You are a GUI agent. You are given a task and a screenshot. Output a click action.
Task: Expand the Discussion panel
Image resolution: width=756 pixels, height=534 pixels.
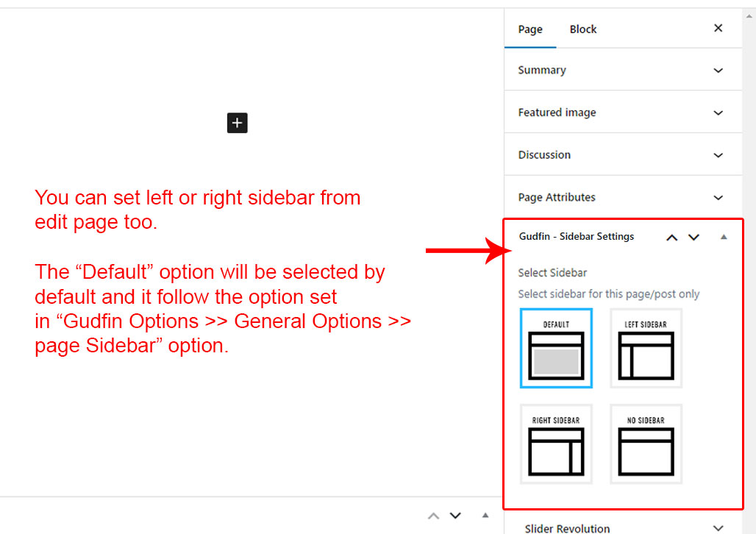click(622, 155)
